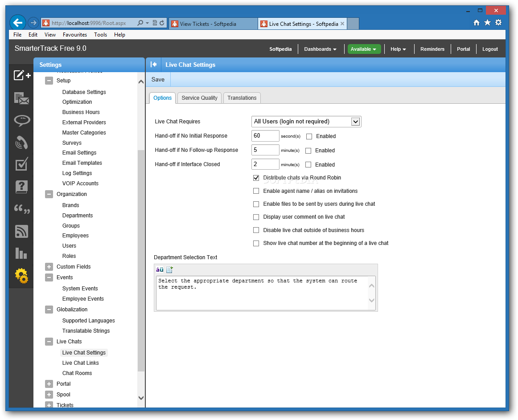Image resolution: width=518 pixels, height=420 pixels.
Task: Click the settings tree scroll down arrow
Action: pyautogui.click(x=141, y=398)
